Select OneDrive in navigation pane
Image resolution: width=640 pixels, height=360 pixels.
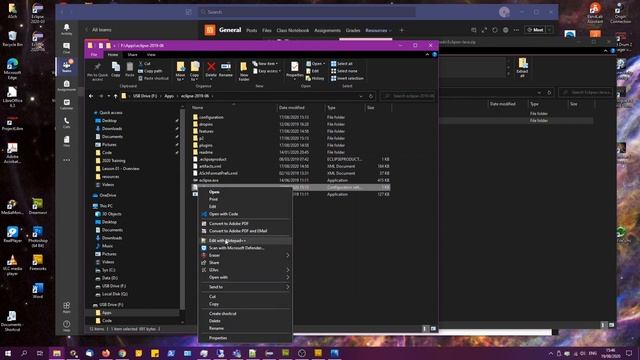108,196
